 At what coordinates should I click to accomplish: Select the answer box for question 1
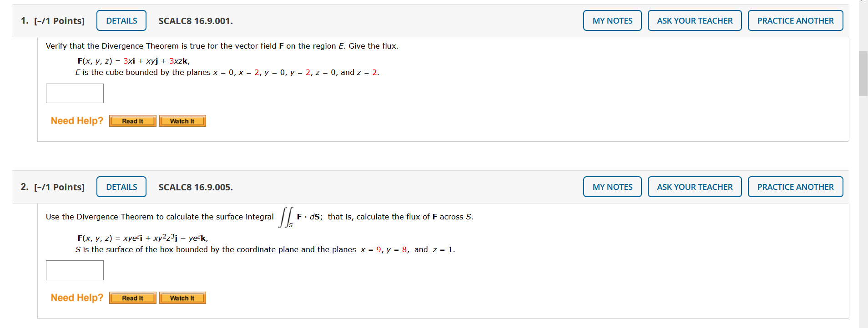(74, 93)
